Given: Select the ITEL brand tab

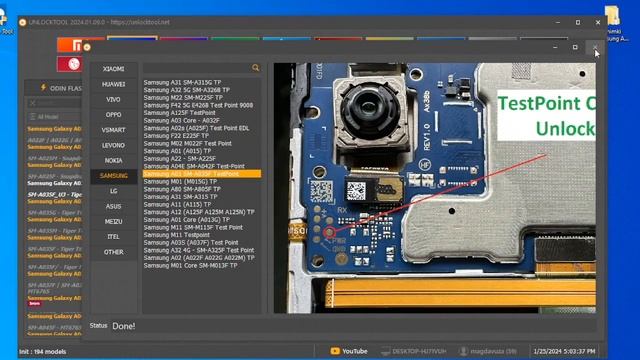Looking at the screenshot, I should [x=113, y=237].
